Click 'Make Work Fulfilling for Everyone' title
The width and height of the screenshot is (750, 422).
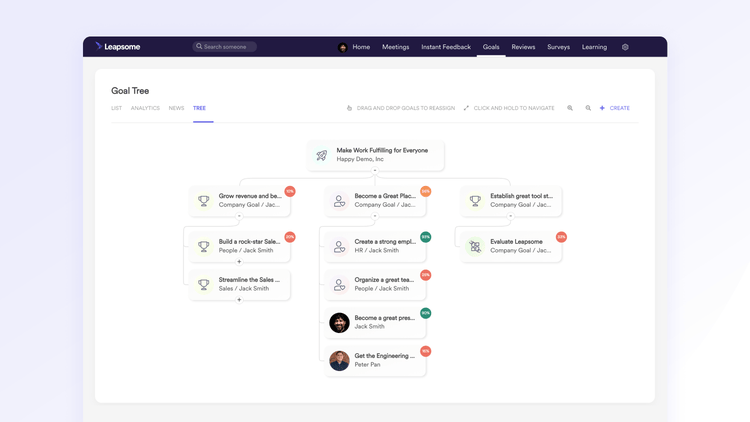click(x=382, y=150)
